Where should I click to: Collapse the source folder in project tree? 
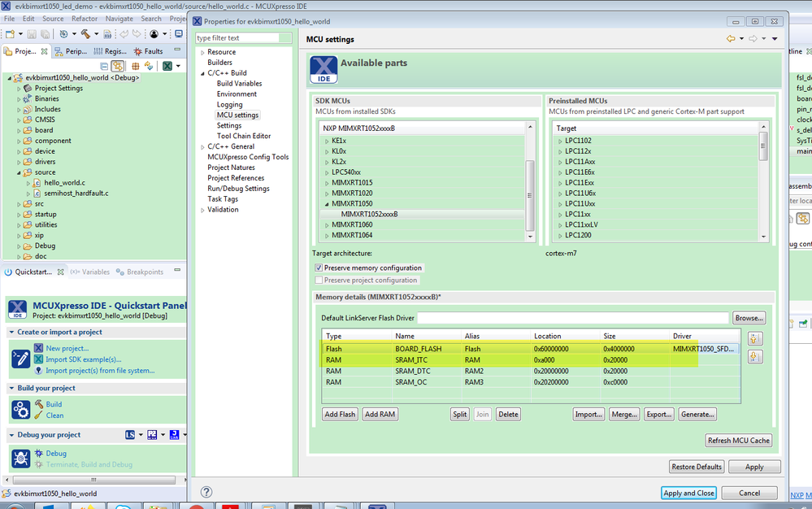click(x=19, y=172)
